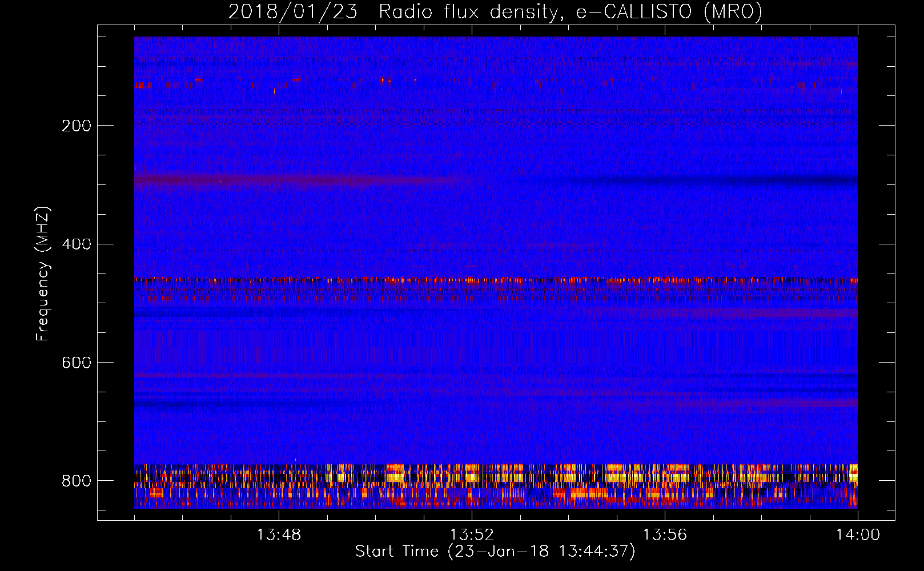
Task: Select the 13:52 time tick label
Action: click(x=472, y=535)
